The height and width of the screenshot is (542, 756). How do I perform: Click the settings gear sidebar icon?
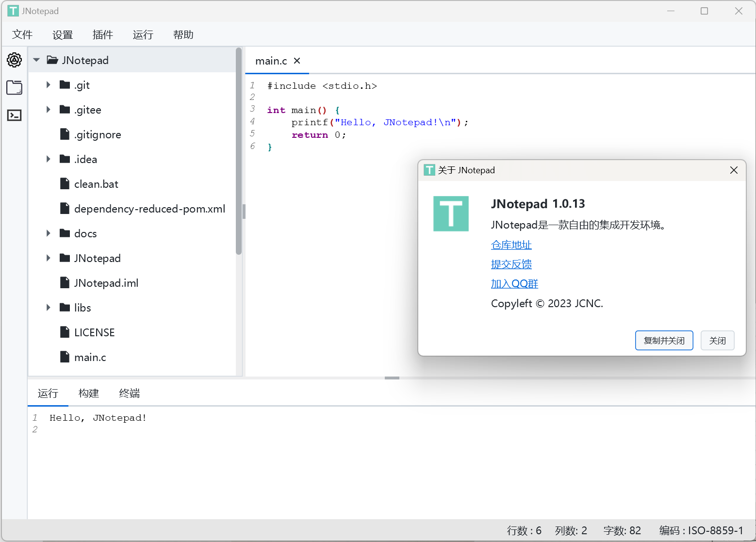14,60
